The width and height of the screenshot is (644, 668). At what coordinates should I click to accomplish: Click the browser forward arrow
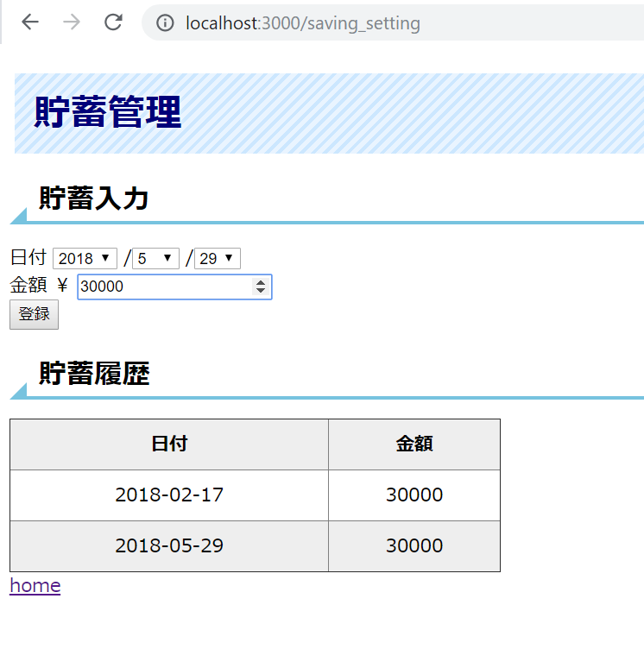click(71, 22)
